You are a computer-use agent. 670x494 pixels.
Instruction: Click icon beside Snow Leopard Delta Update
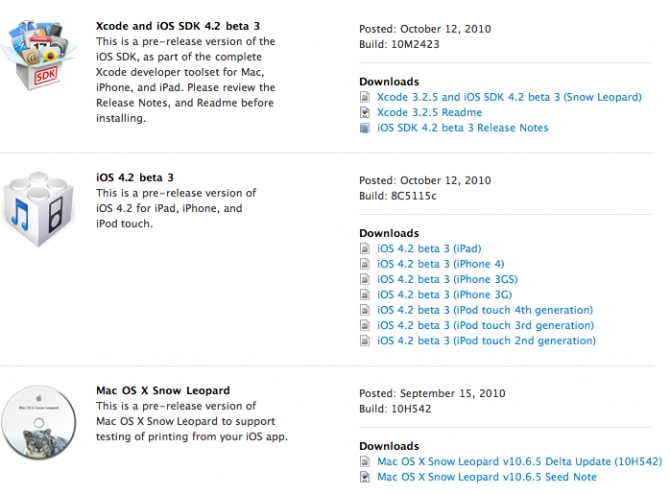(365, 462)
